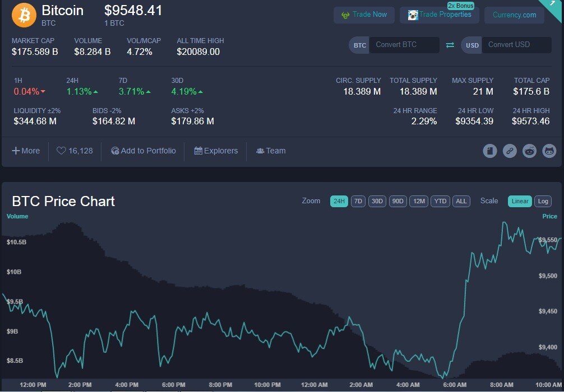Open the whitepaper document icon

(489, 151)
